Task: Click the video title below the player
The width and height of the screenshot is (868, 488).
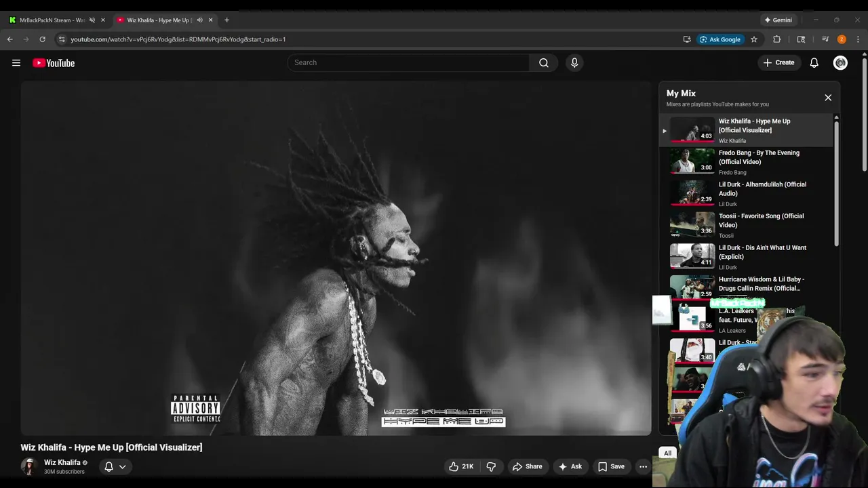Action: click(111, 447)
